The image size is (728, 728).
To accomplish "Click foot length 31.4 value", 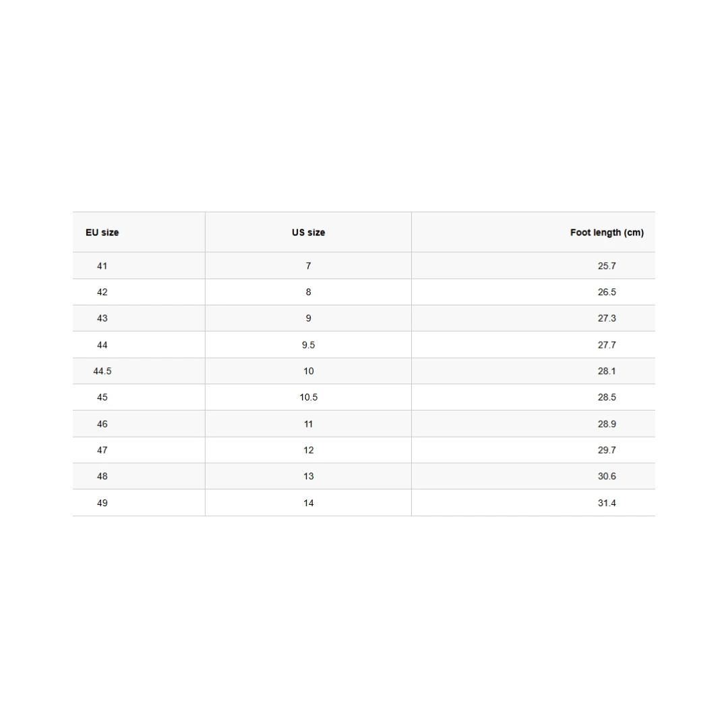I will tap(607, 503).
